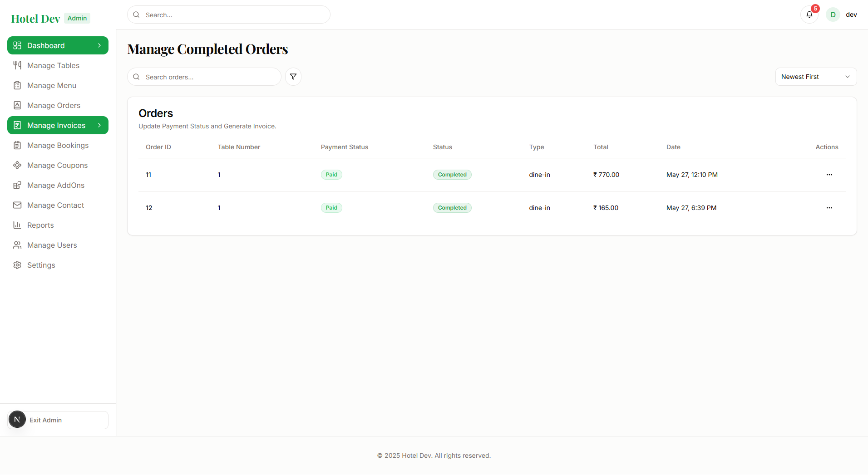Click the filter funnel icon

click(293, 77)
